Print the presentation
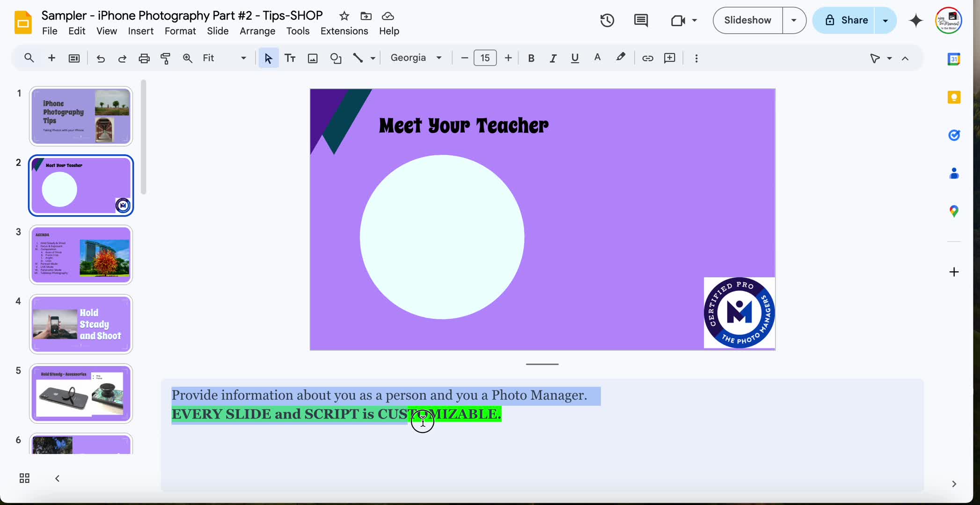 pyautogui.click(x=144, y=58)
